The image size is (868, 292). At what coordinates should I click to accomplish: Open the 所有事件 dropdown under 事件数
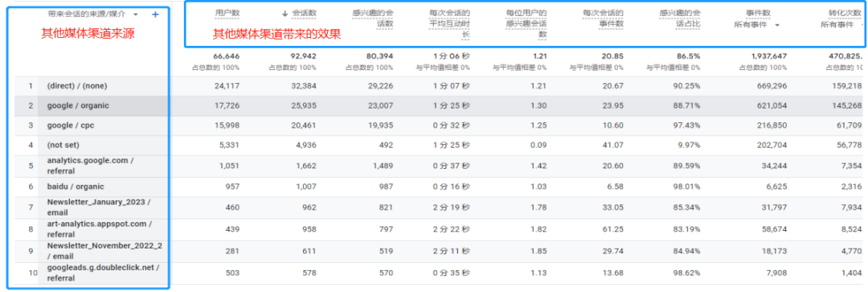click(777, 26)
